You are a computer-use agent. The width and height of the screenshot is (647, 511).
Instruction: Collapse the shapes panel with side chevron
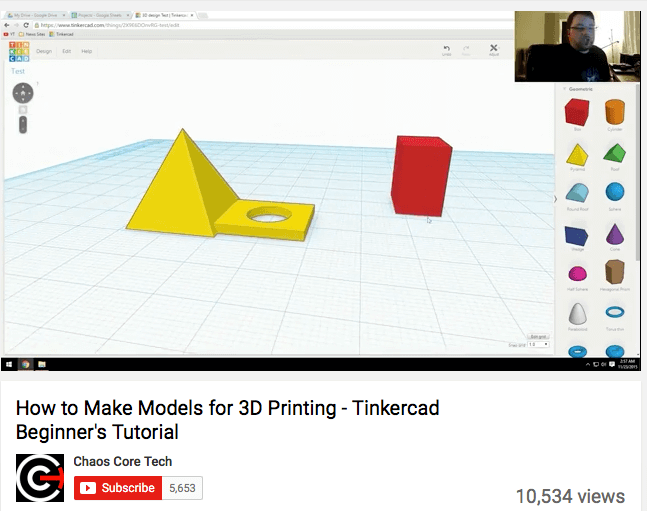(x=555, y=199)
